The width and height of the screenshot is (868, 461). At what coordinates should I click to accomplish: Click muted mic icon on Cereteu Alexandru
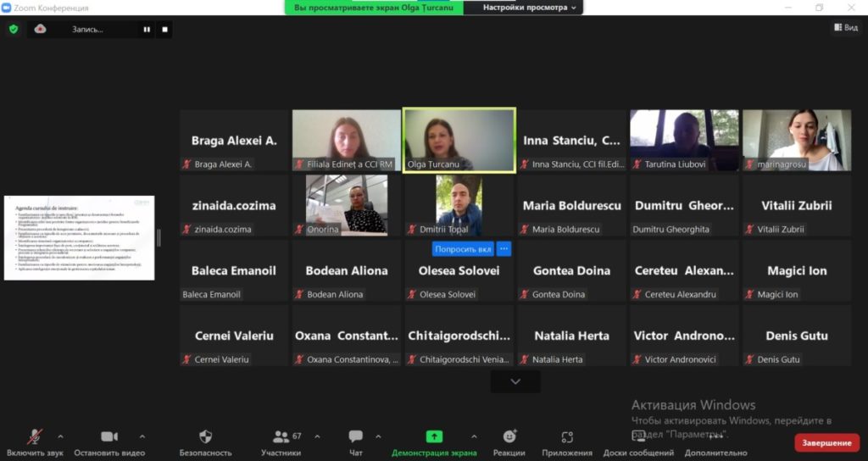637,294
